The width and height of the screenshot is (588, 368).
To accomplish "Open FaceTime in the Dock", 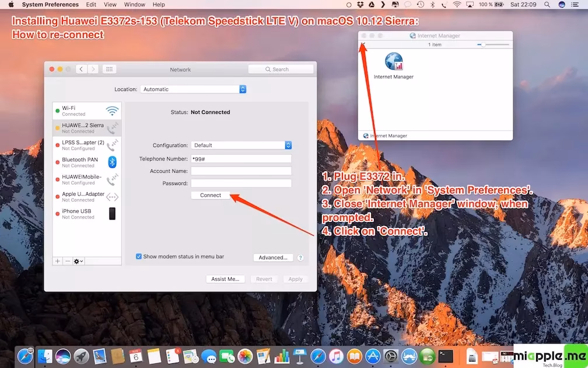I will point(227,356).
